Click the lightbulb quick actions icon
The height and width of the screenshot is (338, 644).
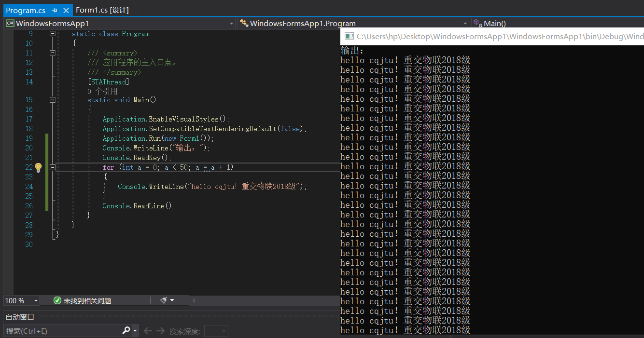point(38,167)
